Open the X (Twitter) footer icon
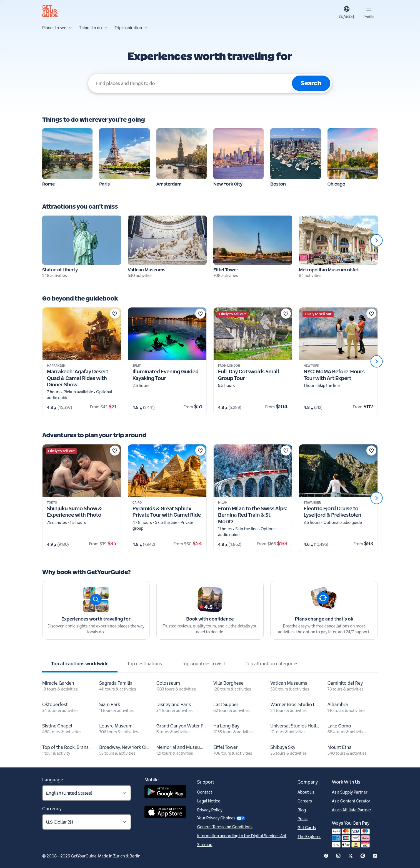420x868 pixels. (351, 856)
